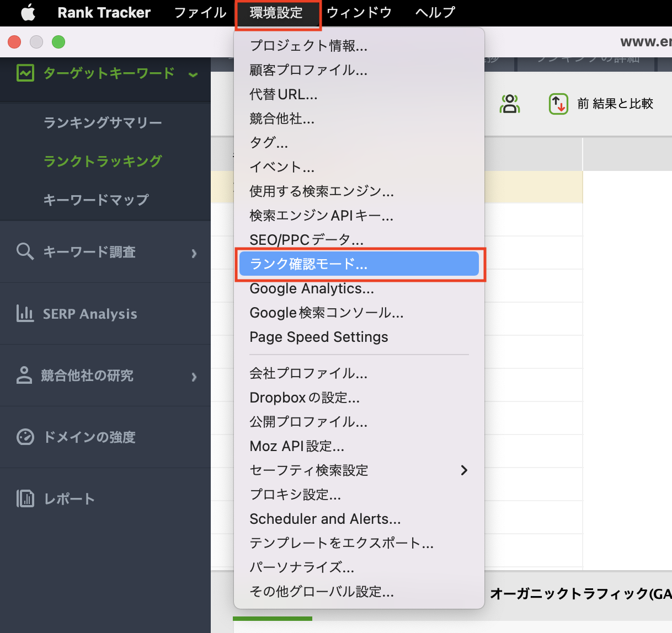
Task: Select Google 検索コンソール... menu item
Action: [x=359, y=313]
